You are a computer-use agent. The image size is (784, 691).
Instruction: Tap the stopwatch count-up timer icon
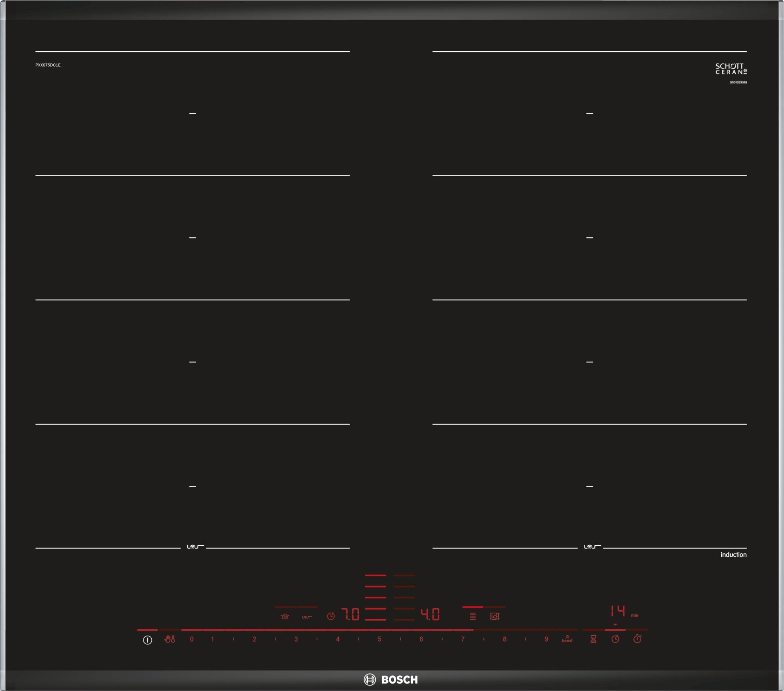click(637, 639)
